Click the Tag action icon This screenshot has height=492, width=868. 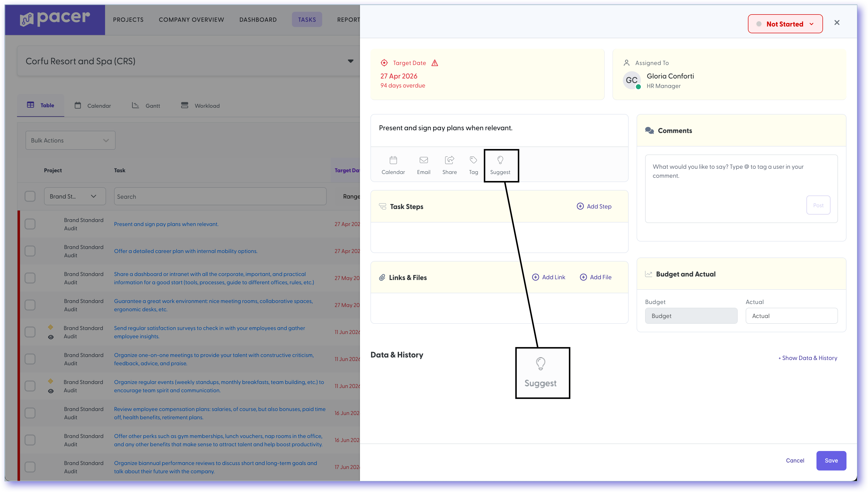click(x=473, y=160)
